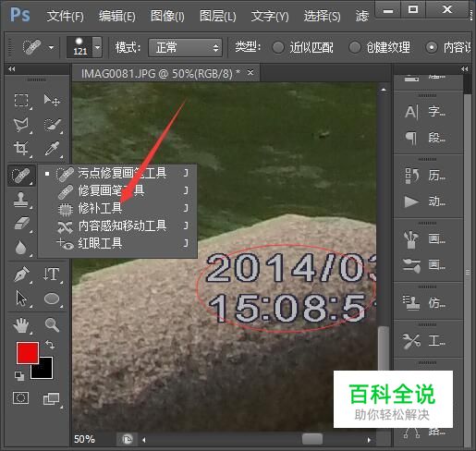The width and height of the screenshot is (476, 451).
Task: Reset default foreground and background colors
Action: [19, 376]
